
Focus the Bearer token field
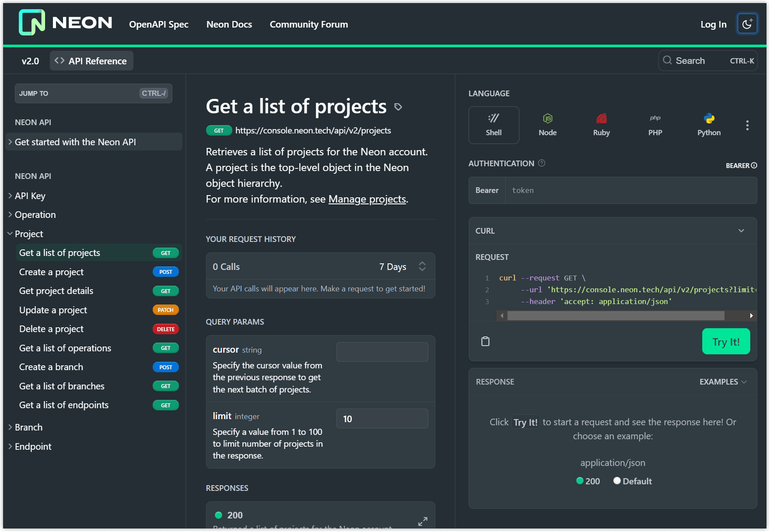(631, 190)
